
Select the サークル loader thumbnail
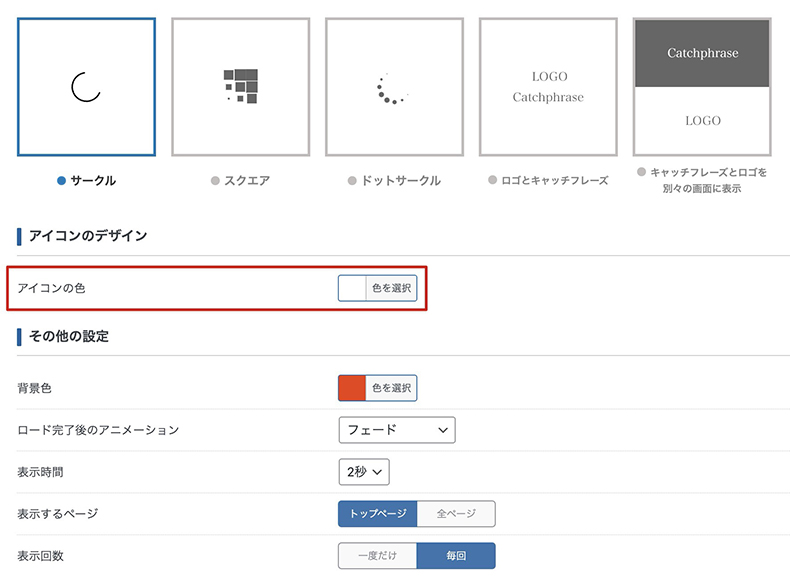click(x=86, y=87)
